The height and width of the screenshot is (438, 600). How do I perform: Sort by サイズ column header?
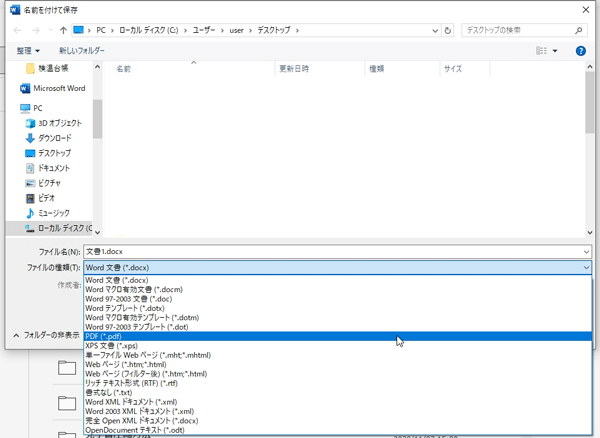453,69
